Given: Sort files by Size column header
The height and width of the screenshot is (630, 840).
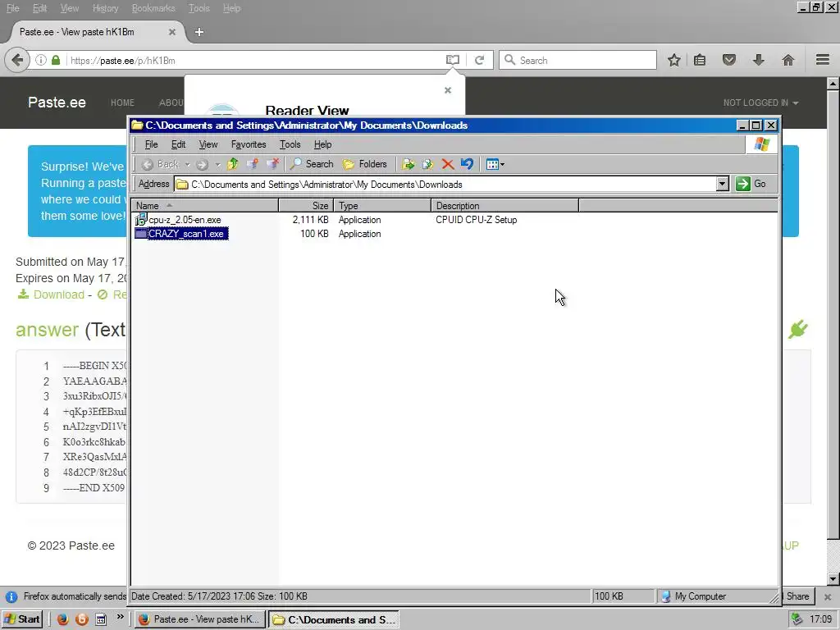Looking at the screenshot, I should [306, 206].
